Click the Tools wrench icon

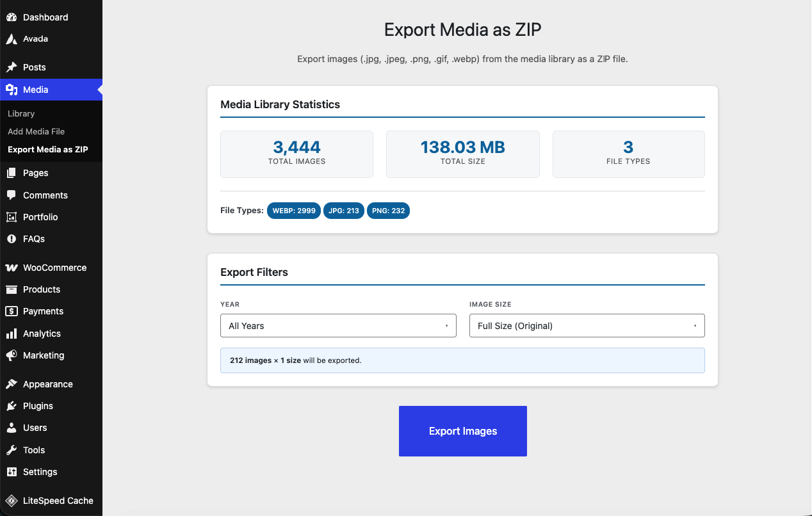click(12, 450)
